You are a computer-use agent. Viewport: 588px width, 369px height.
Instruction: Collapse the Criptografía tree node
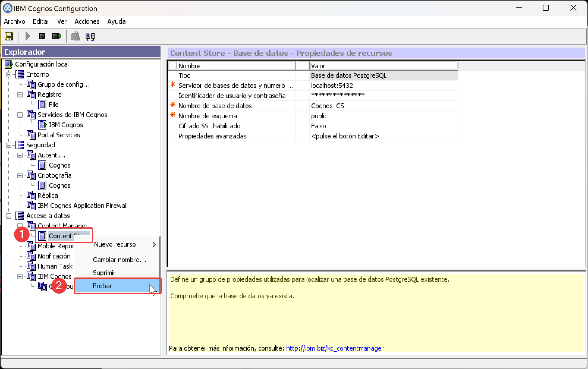(20, 175)
